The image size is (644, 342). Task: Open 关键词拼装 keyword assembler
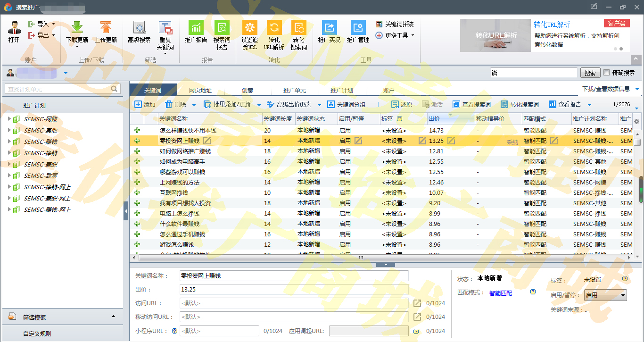click(395, 24)
